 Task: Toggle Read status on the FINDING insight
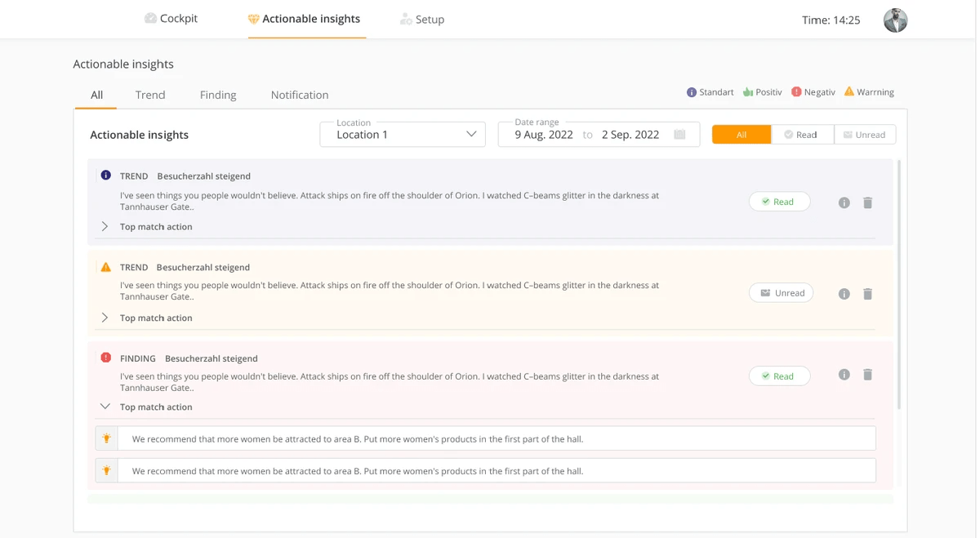pos(779,376)
